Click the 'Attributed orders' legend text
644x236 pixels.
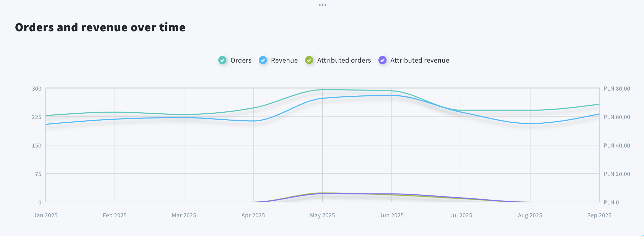tap(344, 60)
